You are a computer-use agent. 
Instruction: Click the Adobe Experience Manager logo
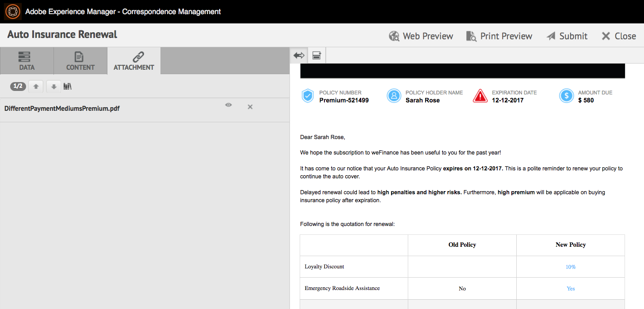point(12,11)
